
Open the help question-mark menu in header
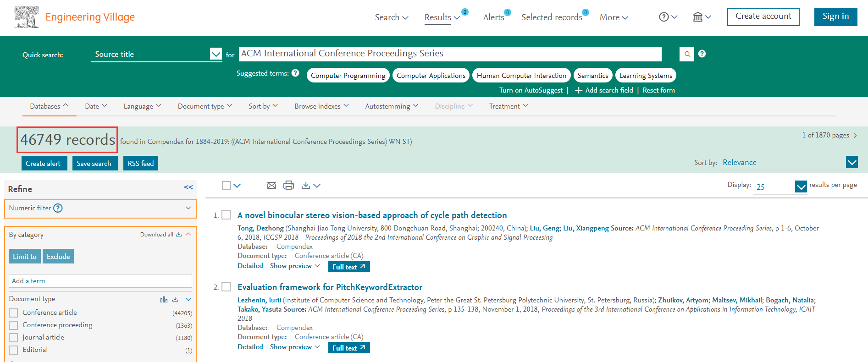(668, 17)
